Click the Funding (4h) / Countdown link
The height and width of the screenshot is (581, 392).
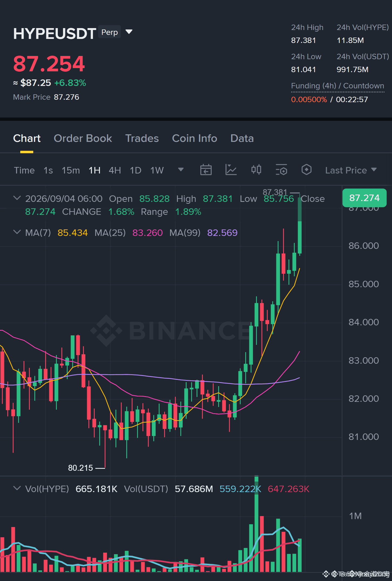(x=337, y=86)
